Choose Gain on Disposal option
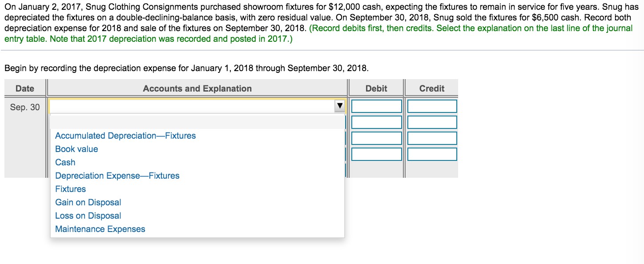The height and width of the screenshot is (264, 644). click(x=88, y=202)
